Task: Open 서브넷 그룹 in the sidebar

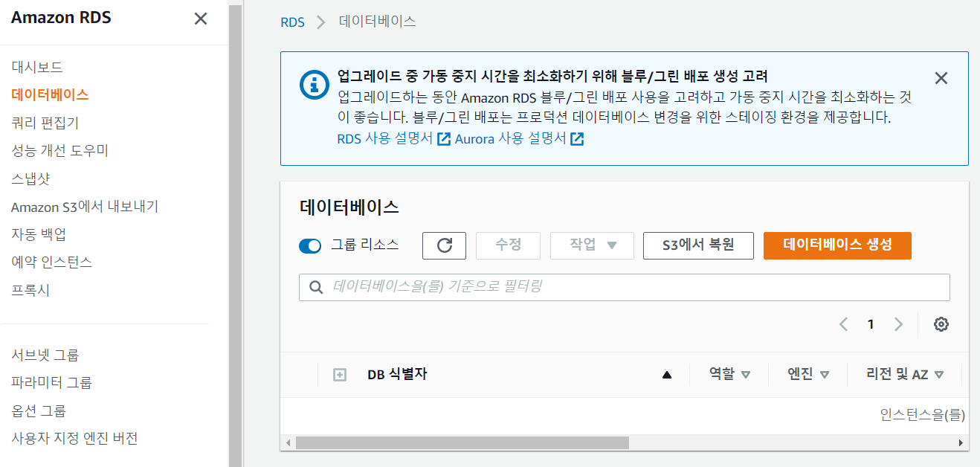Action: click(45, 355)
